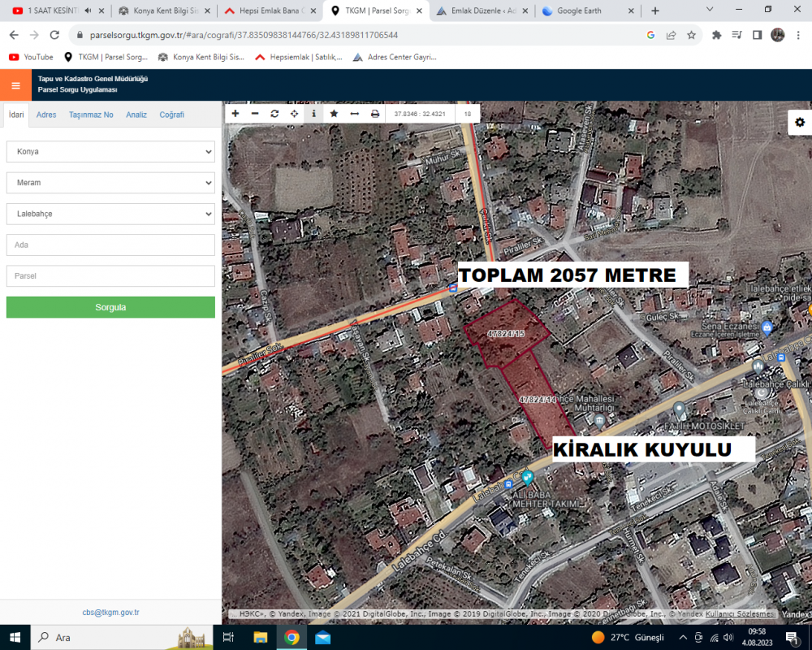Open new browser tab

(655, 11)
